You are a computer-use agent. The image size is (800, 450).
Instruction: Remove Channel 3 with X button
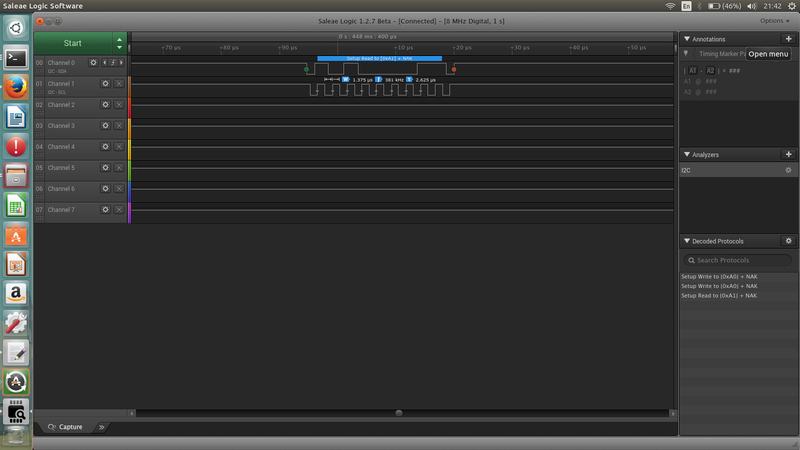point(119,126)
